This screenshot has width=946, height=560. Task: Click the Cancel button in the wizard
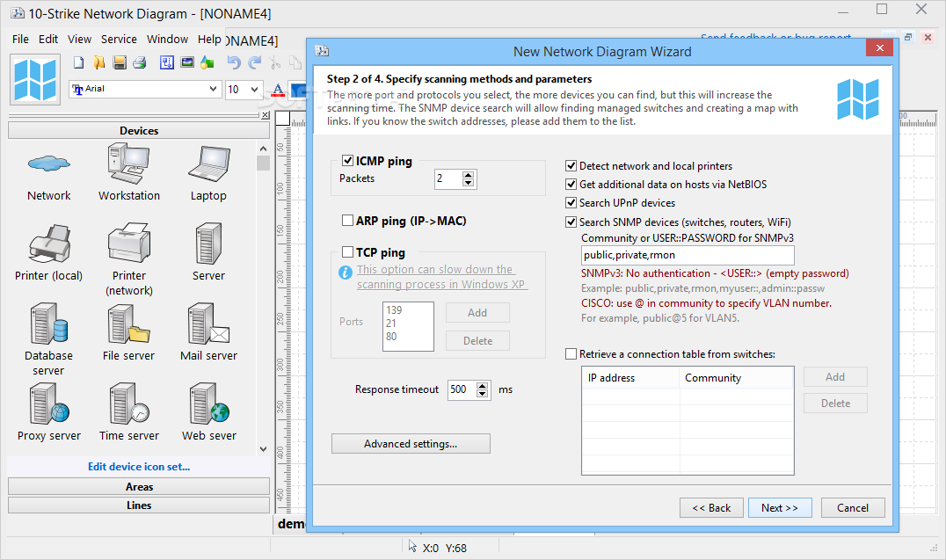[853, 508]
